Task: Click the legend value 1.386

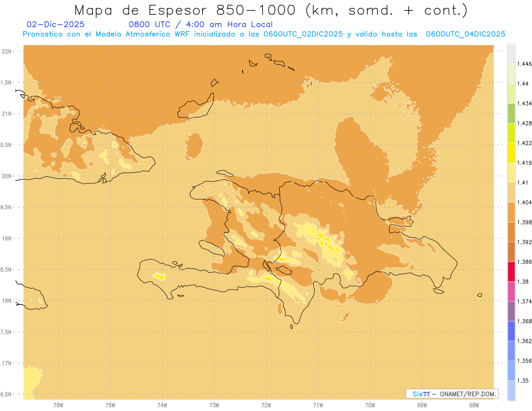Action: [524, 262]
